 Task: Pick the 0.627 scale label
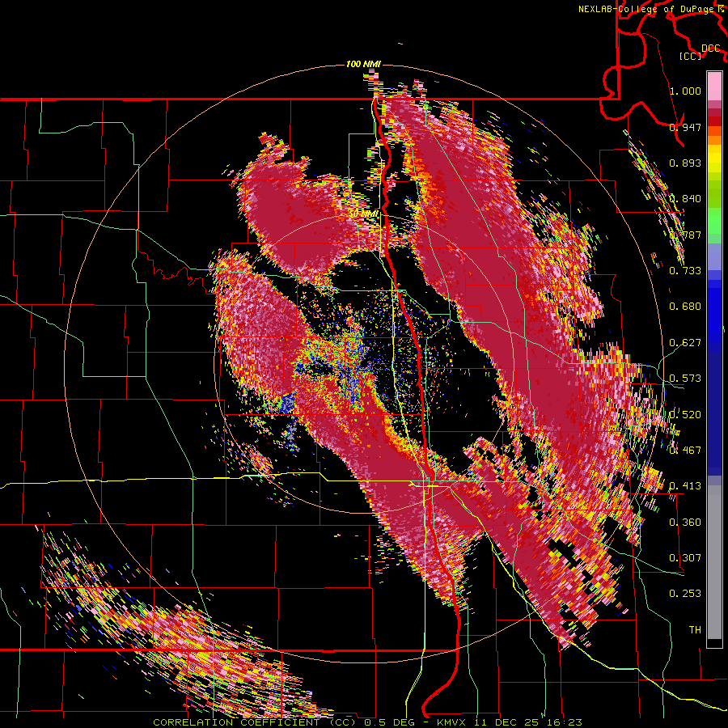[685, 342]
